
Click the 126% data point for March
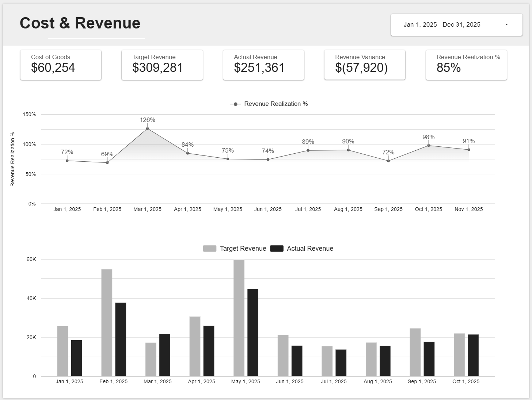tap(148, 128)
